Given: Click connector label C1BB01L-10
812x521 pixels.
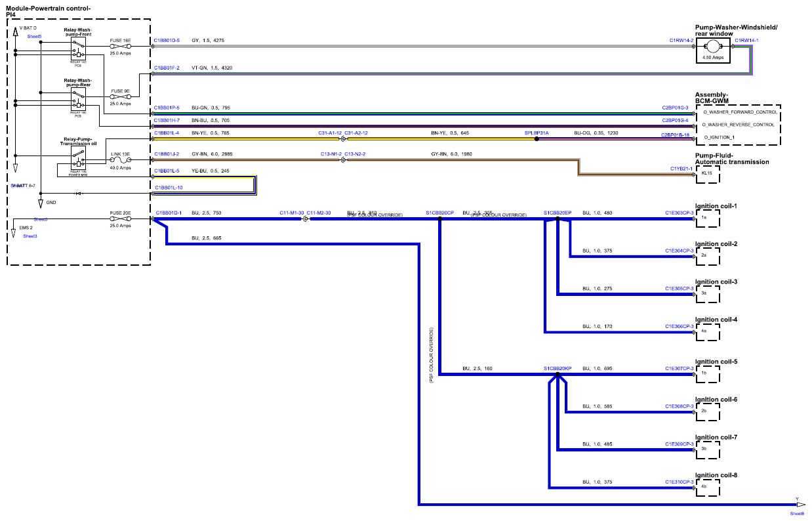Looking at the screenshot, I should pyautogui.click(x=169, y=188).
